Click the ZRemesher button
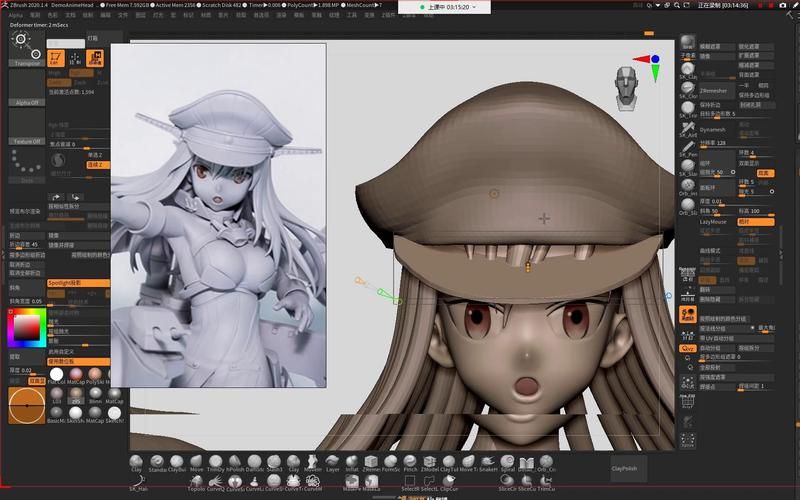 tap(717, 90)
